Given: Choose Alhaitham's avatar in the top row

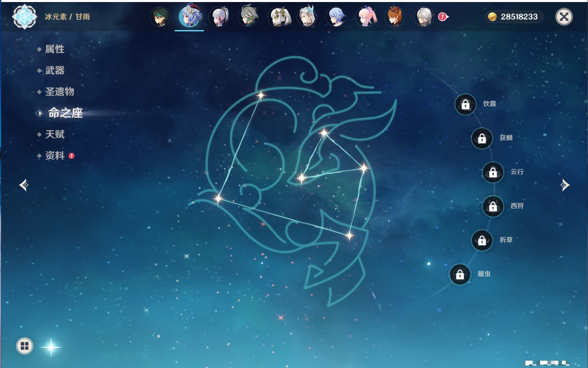Looking at the screenshot, I should pos(249,17).
